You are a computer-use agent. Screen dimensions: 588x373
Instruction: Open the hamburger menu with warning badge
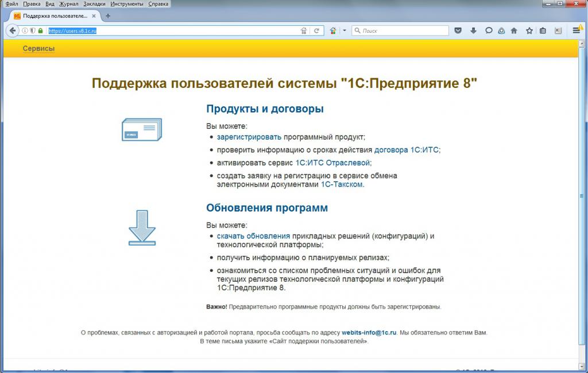pyautogui.click(x=577, y=30)
